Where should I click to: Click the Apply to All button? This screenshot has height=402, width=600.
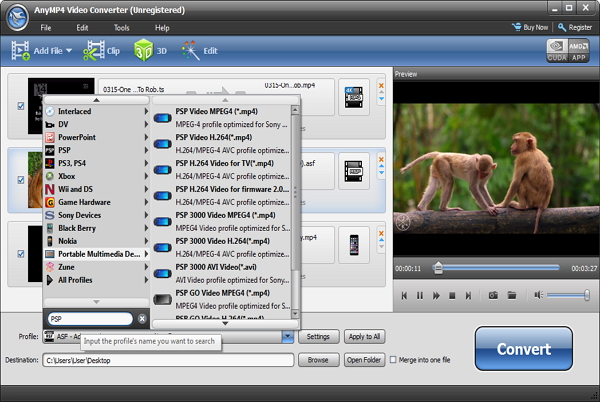(x=362, y=337)
